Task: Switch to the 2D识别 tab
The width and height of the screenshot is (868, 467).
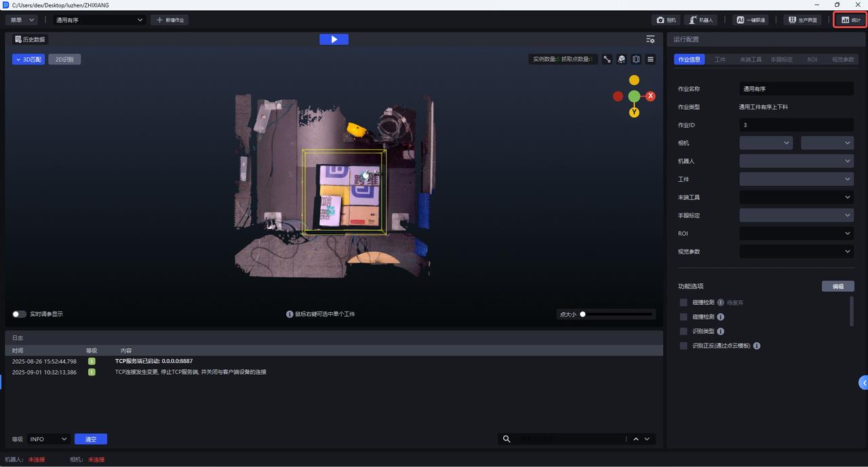Action: tap(64, 60)
